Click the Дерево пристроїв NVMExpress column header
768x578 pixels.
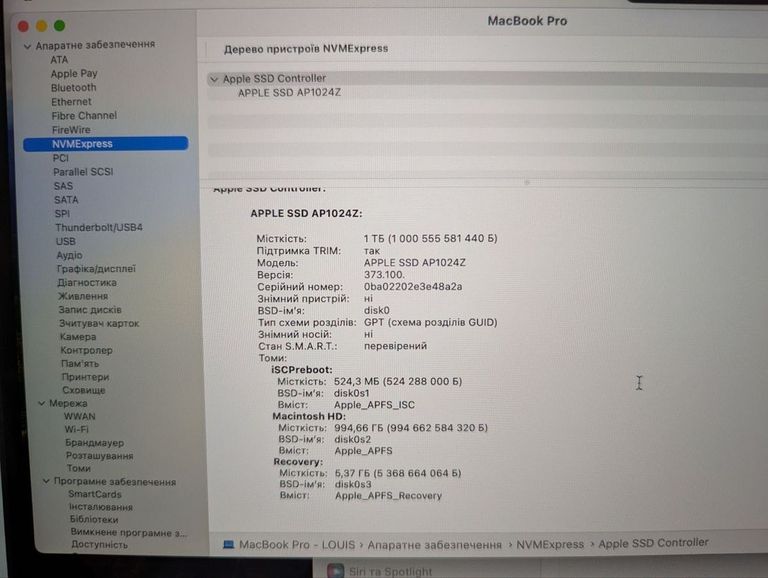pos(306,49)
